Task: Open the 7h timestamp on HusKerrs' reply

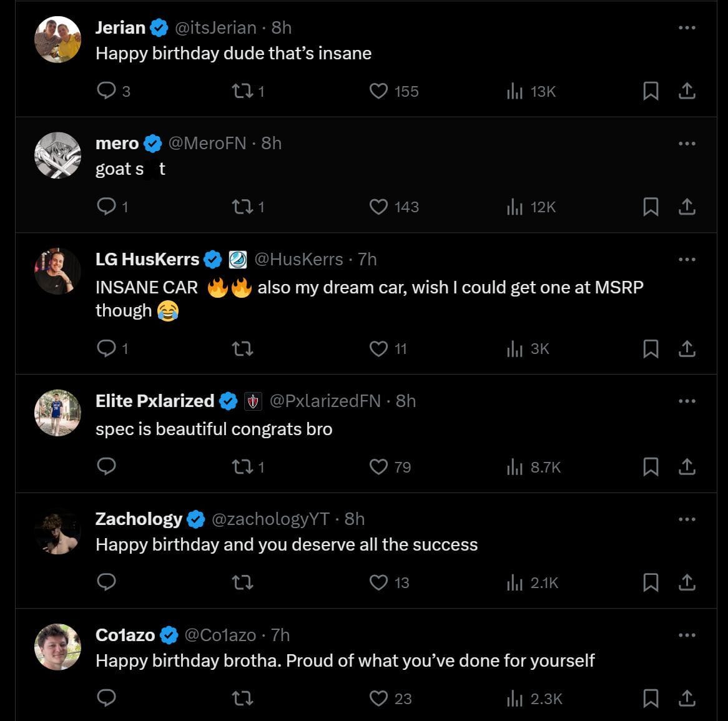Action: pos(368,259)
